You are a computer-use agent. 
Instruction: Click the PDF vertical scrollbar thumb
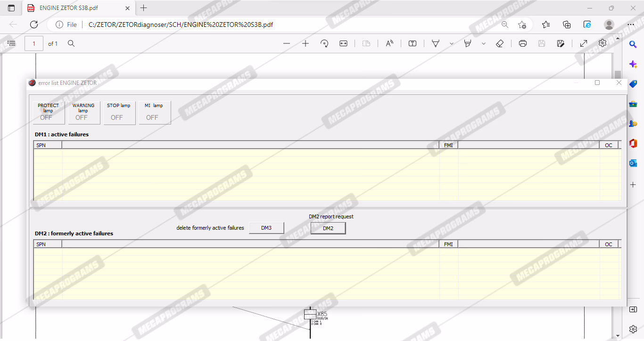[x=618, y=75]
